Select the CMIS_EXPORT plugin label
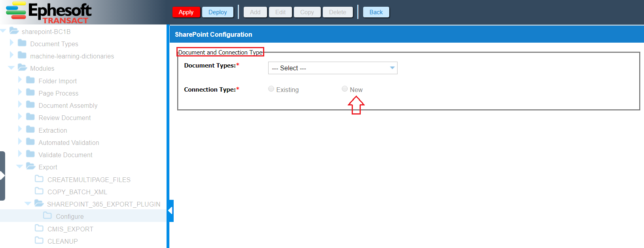 click(70, 229)
